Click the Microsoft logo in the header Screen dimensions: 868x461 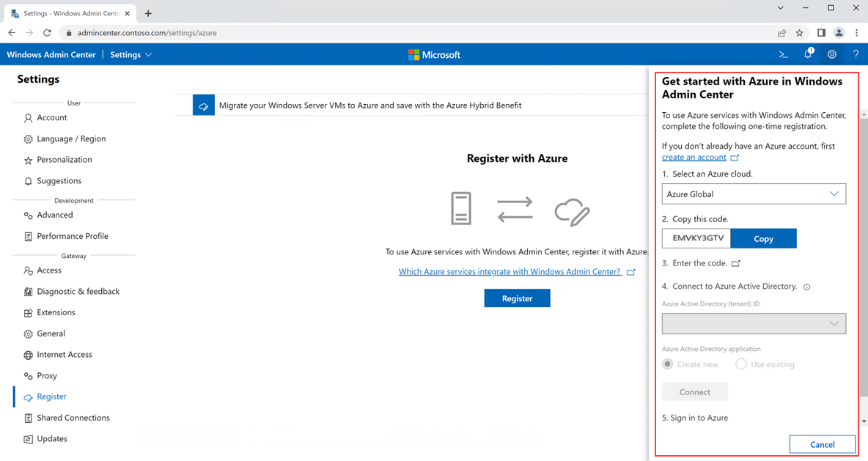(434, 55)
